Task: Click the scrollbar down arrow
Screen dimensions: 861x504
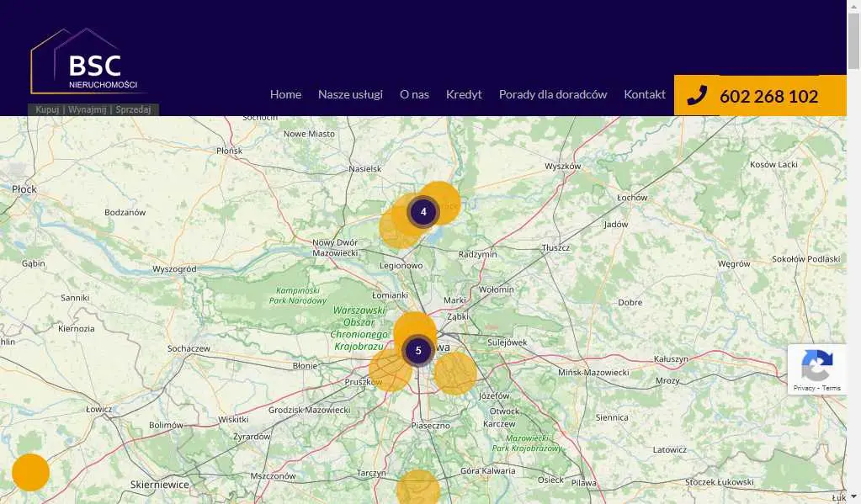Action: (x=853, y=497)
